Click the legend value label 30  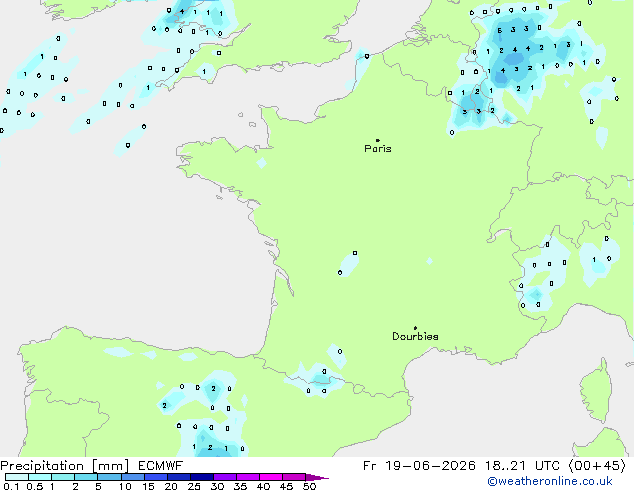[x=218, y=486]
